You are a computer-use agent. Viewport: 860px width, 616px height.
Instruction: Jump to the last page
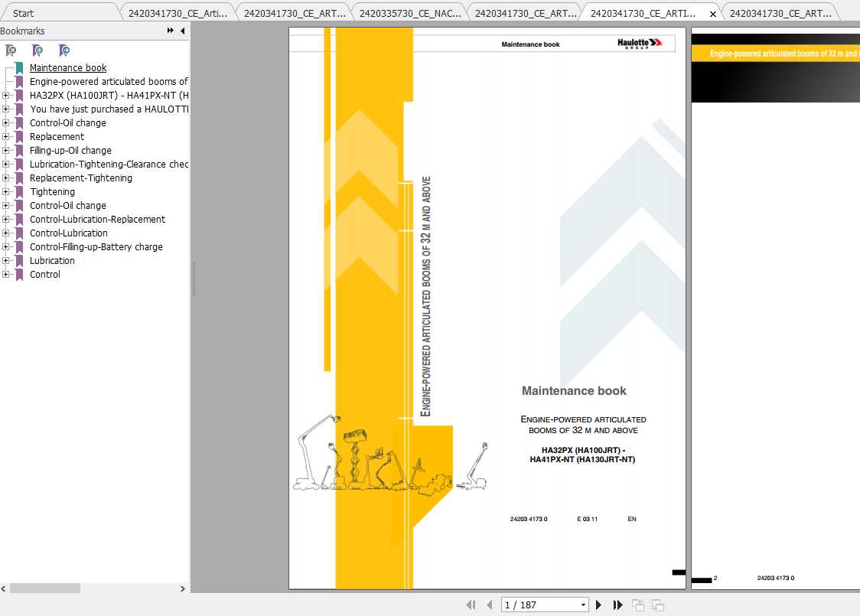click(x=617, y=605)
